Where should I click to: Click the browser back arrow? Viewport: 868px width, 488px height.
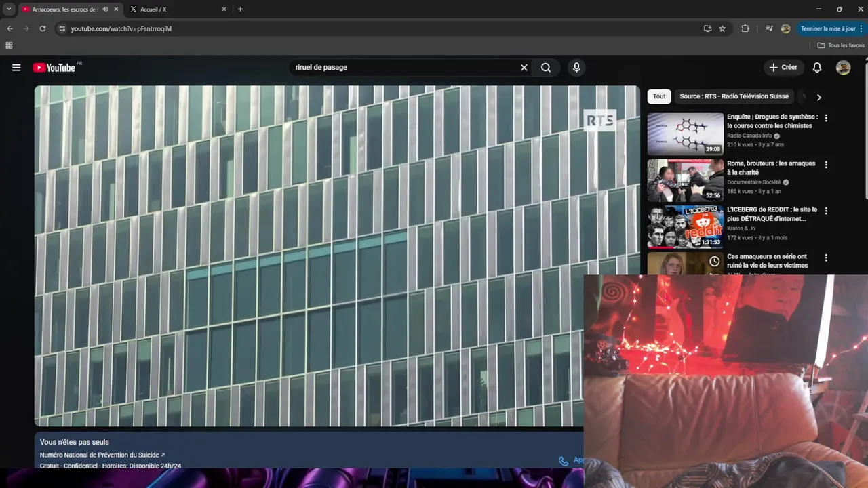coord(9,28)
